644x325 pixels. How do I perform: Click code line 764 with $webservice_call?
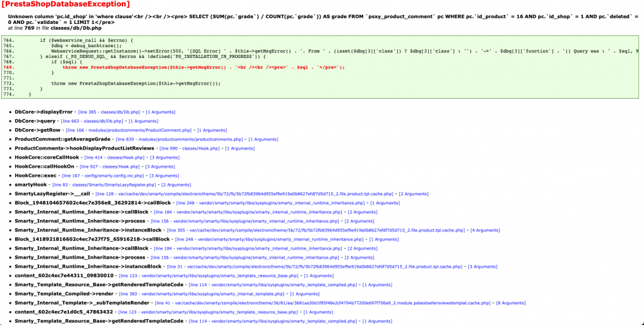(87, 41)
